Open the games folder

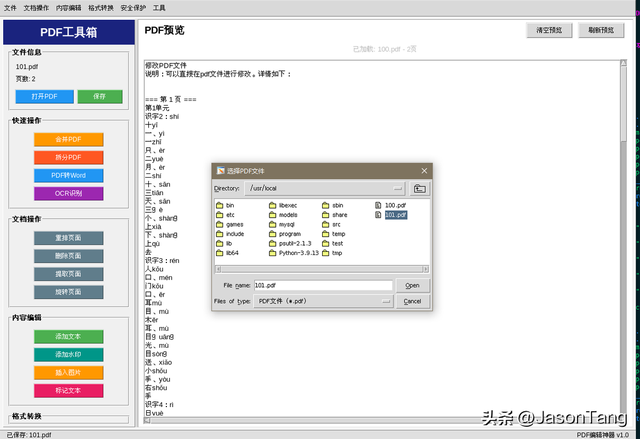[x=229, y=224]
